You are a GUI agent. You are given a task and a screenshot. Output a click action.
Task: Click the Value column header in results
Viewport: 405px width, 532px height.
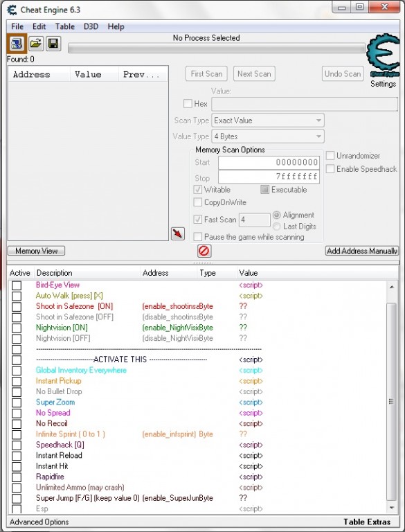click(x=95, y=74)
